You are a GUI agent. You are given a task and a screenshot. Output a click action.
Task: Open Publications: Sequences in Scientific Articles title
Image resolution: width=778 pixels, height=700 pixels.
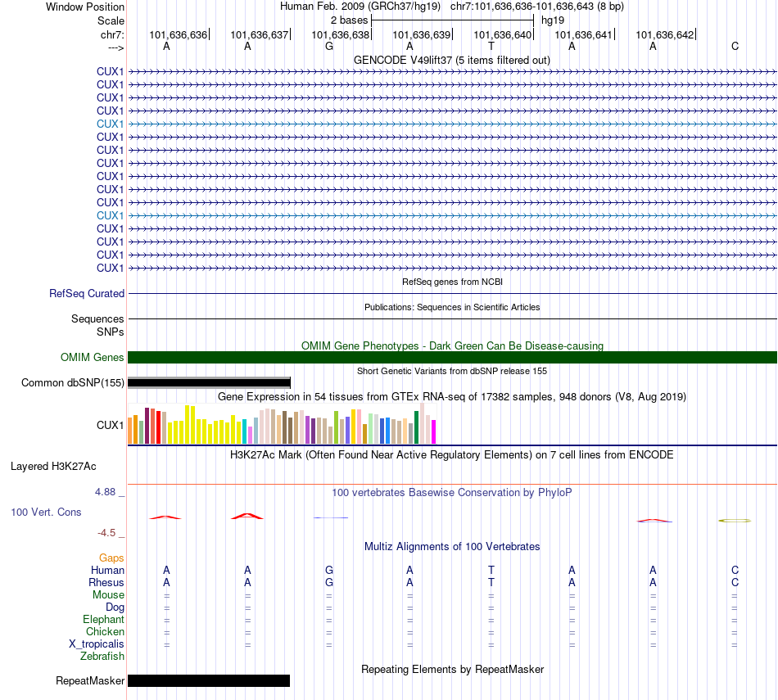452,307
